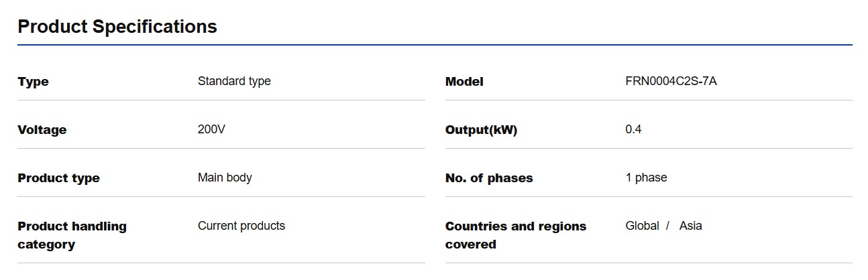Viewport: 868px width, 280px height.
Task: Select the 0.4 output value
Action: click(x=633, y=129)
